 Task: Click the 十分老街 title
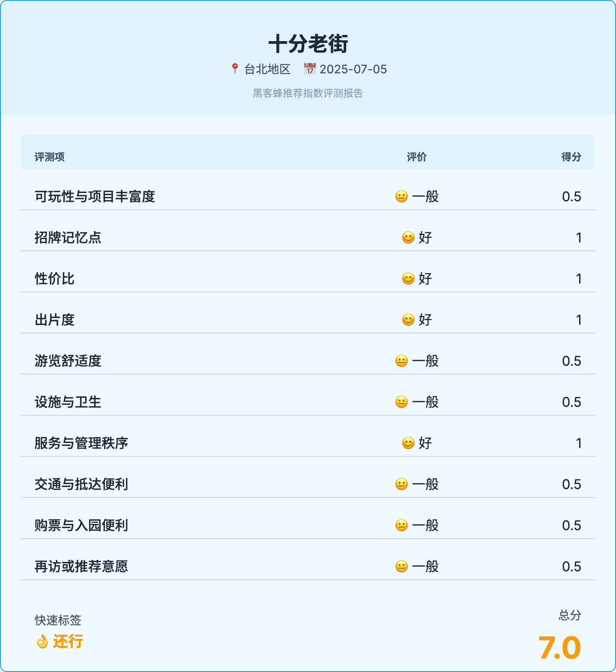pos(308,44)
